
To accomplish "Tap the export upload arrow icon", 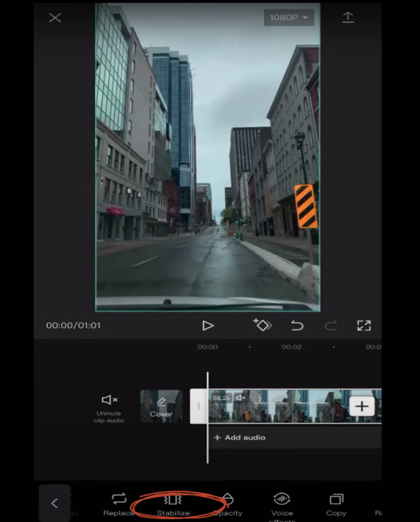I will click(348, 18).
